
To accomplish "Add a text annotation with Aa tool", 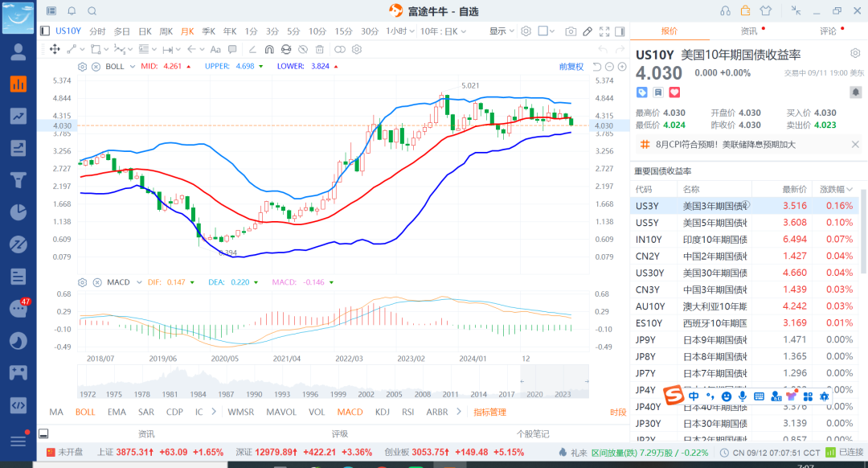I will click(x=216, y=49).
